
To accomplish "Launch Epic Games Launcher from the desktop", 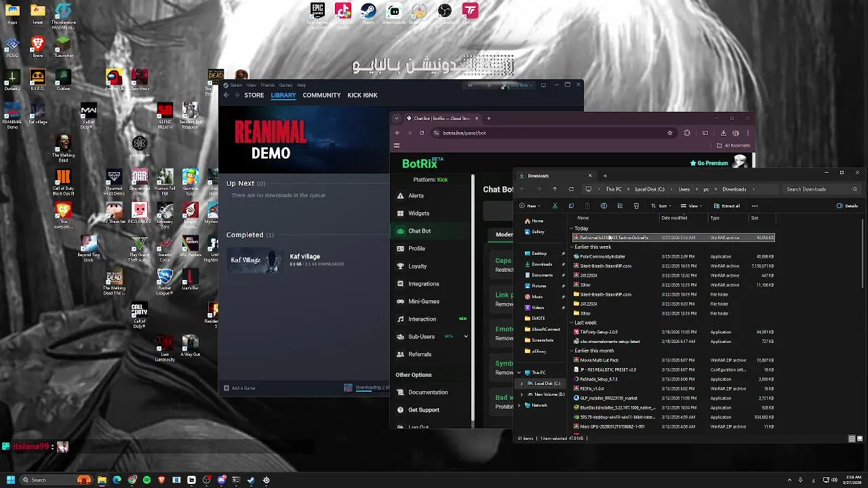I will click(x=317, y=15).
